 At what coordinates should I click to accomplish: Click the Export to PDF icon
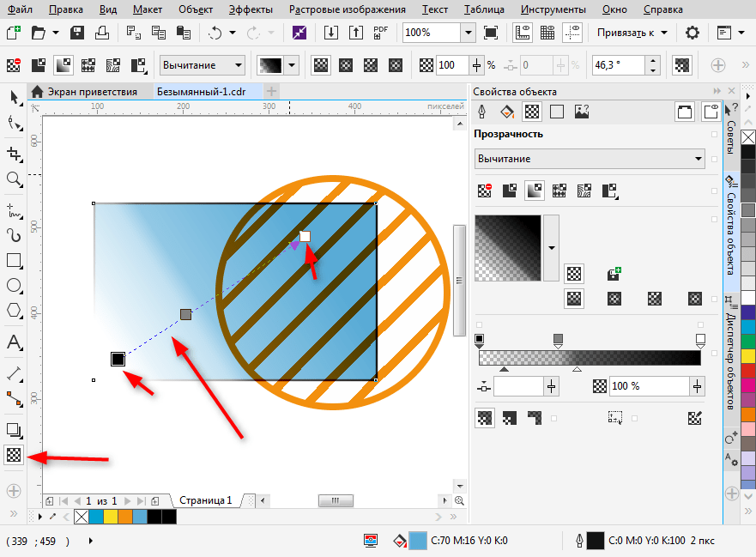point(382,33)
